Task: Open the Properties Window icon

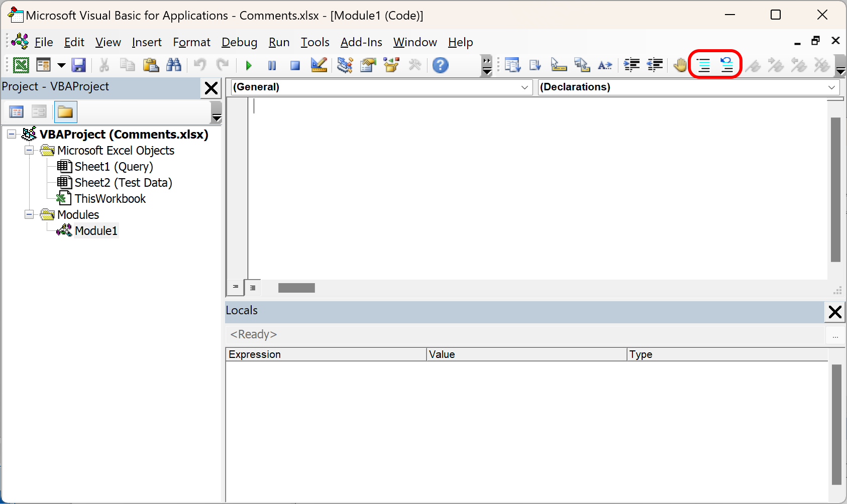Action: [368, 65]
